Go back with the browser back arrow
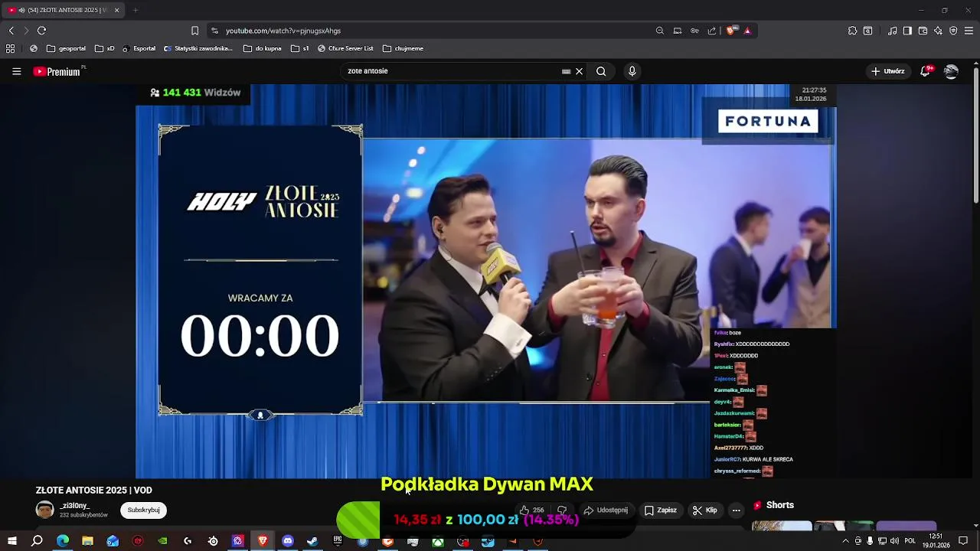 click(11, 31)
